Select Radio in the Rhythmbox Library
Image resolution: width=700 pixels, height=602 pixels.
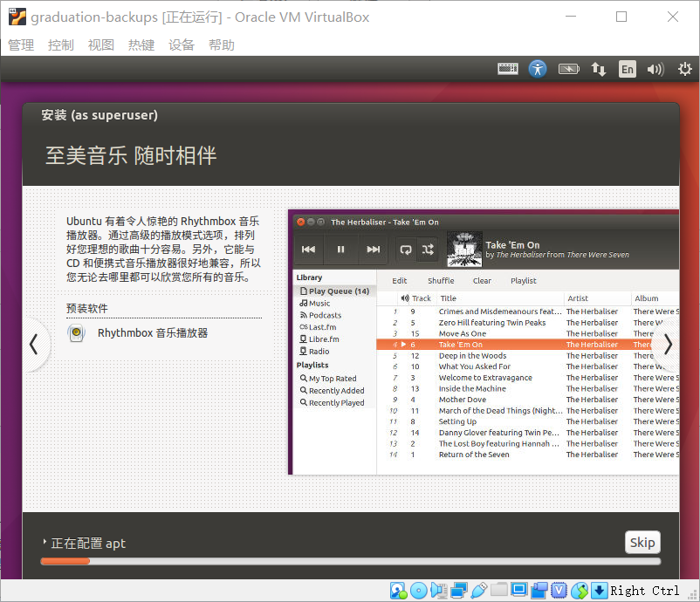(314, 352)
